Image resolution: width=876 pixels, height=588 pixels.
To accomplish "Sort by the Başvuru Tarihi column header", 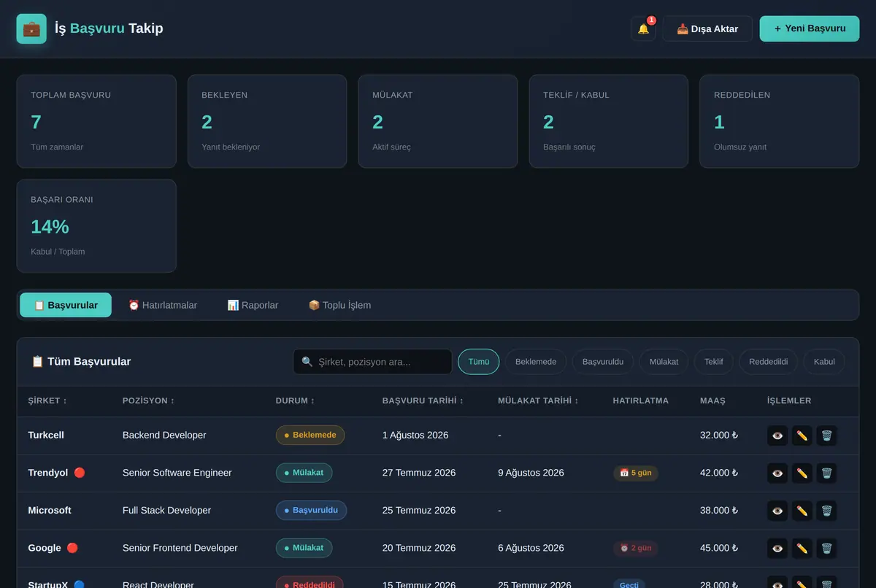I will click(x=423, y=401).
